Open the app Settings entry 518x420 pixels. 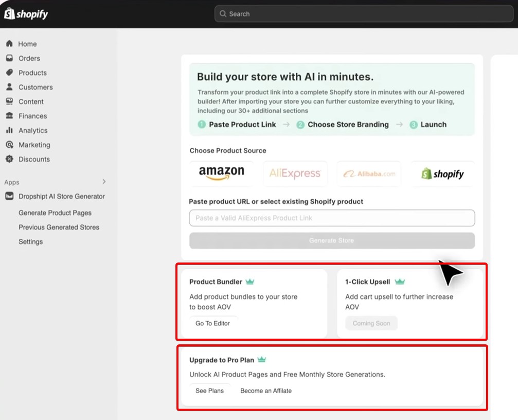coord(30,241)
